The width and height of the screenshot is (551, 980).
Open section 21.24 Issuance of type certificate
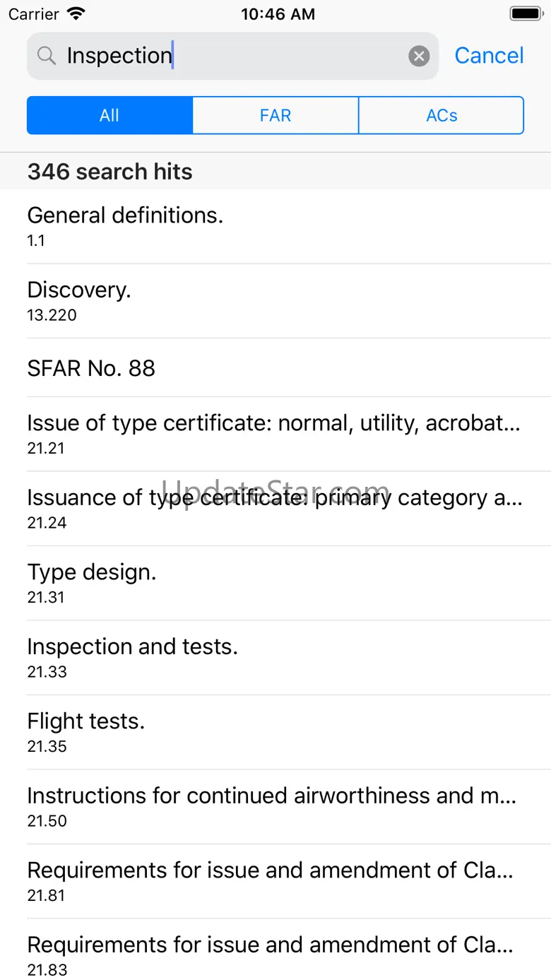(x=275, y=509)
